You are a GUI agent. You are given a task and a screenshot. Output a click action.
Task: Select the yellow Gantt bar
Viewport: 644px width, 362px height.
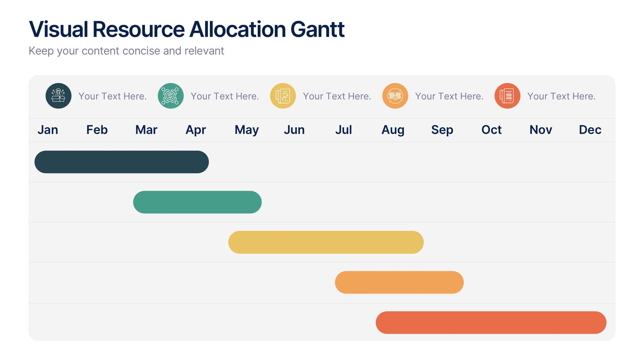pyautogui.click(x=326, y=242)
